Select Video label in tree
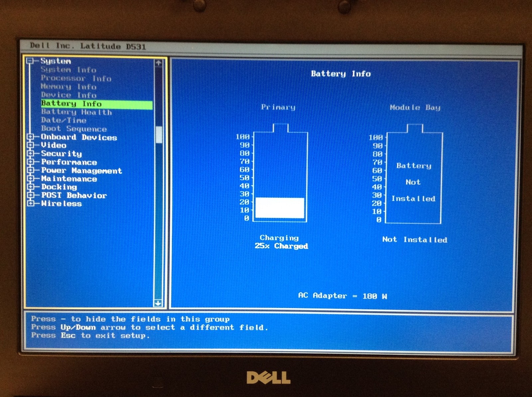Viewport: 532px width, 397px height. click(54, 145)
